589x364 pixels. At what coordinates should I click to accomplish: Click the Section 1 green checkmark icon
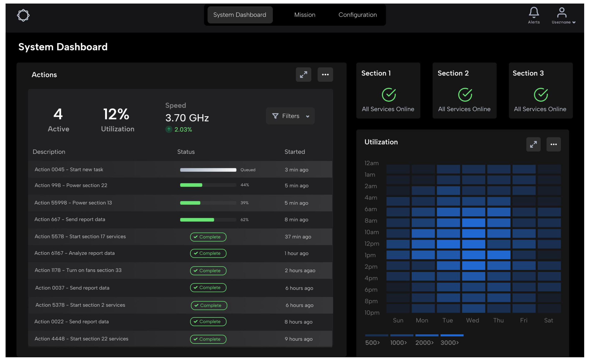tap(388, 95)
